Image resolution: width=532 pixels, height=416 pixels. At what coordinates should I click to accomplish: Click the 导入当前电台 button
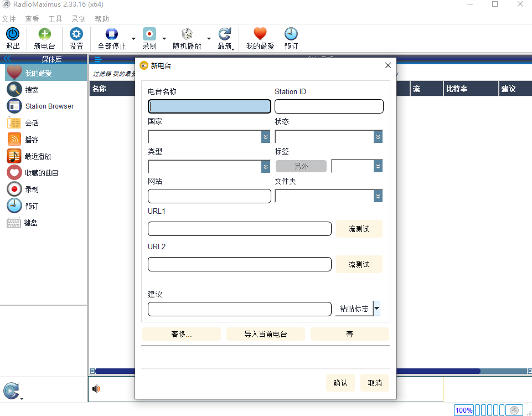pyautogui.click(x=265, y=334)
